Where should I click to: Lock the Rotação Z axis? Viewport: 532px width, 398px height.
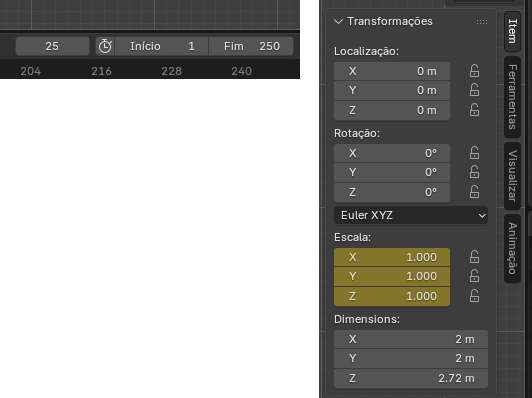click(474, 192)
